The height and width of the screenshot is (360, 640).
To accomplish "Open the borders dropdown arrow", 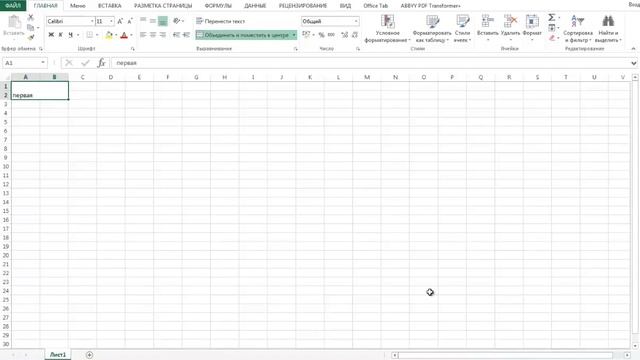I will [97, 35].
